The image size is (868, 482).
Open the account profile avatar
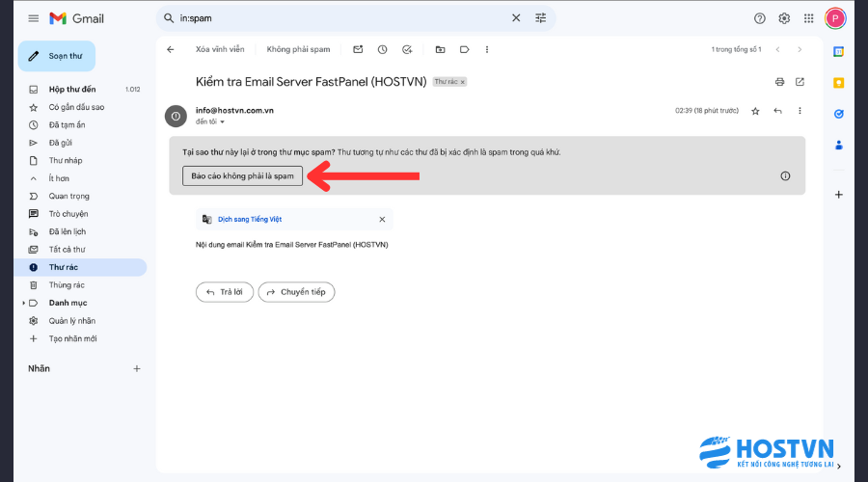pos(835,18)
